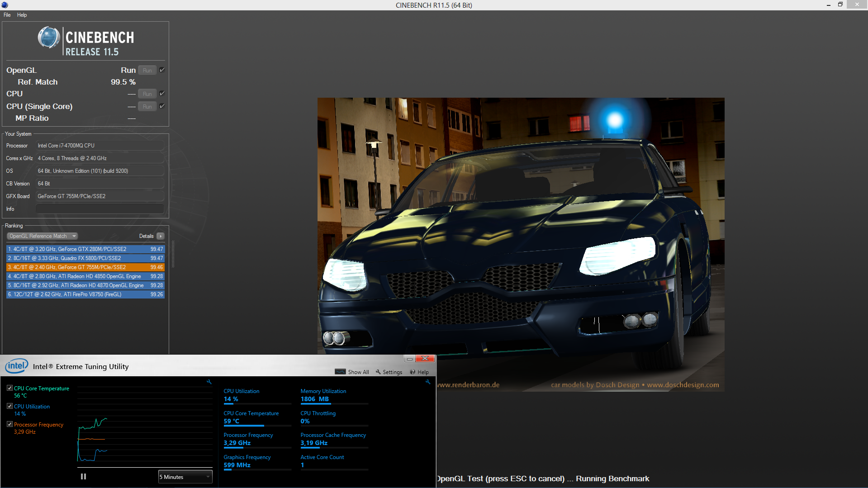Uncheck CPU Utilization graph checkbox
This screenshot has width=868, height=488.
click(x=9, y=406)
